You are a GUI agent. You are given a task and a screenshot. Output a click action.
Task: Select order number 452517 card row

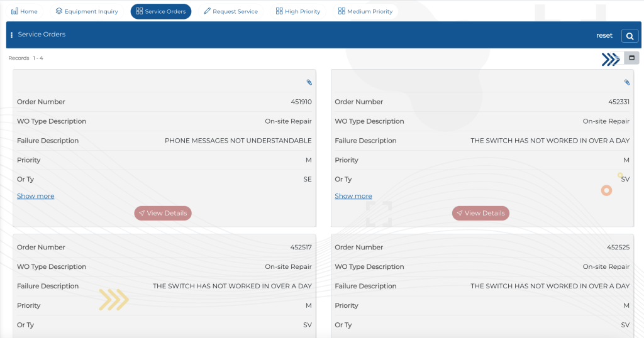click(x=164, y=248)
